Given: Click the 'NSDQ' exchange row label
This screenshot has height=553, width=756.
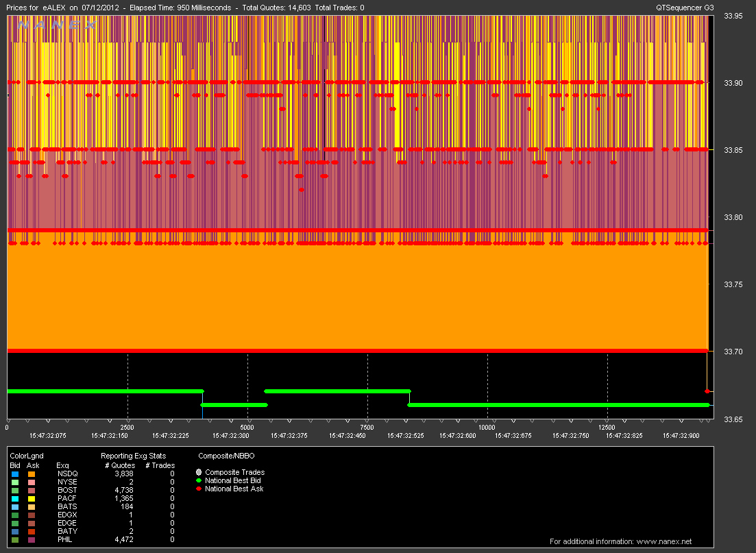Looking at the screenshot, I should (67, 474).
